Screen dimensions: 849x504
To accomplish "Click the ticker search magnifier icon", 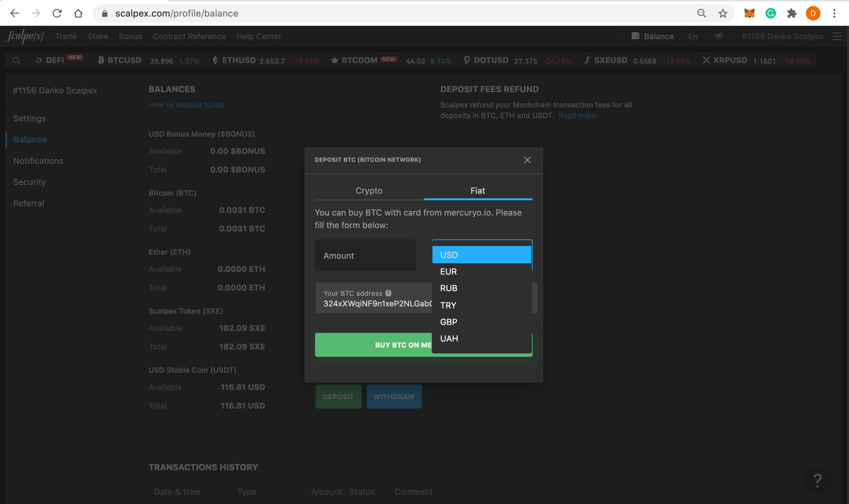I will point(16,61).
